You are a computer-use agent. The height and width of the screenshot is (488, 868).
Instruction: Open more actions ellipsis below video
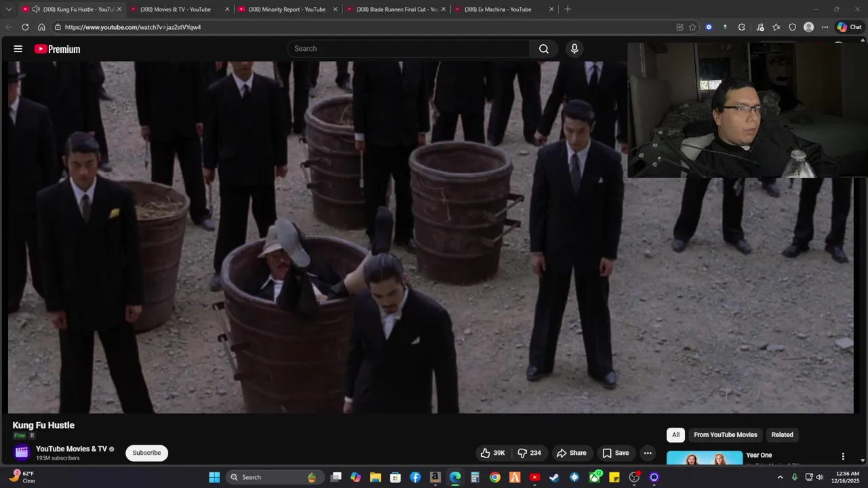(648, 453)
